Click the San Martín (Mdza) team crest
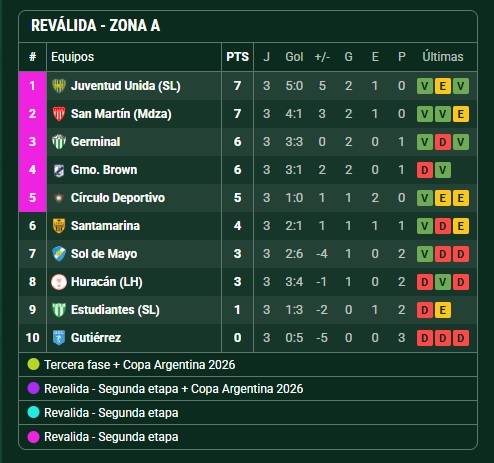Image resolution: width=494 pixels, height=463 pixels. tap(59, 114)
